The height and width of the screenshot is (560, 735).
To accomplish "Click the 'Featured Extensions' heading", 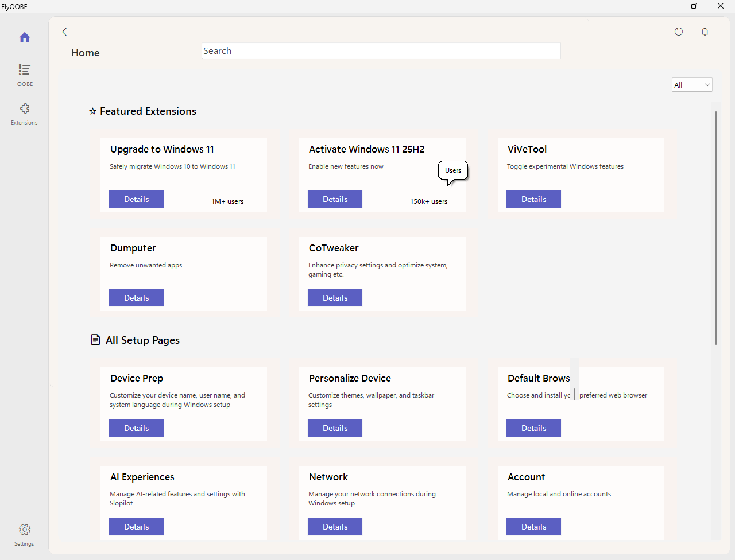I will coord(148,111).
